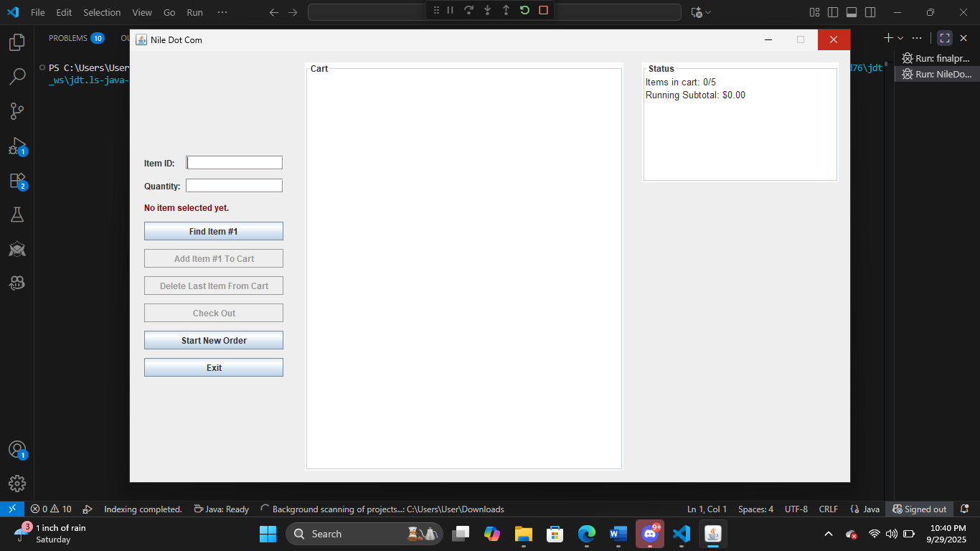This screenshot has height=551, width=980.
Task: Show hidden system tray icons chevron
Action: 829,534
